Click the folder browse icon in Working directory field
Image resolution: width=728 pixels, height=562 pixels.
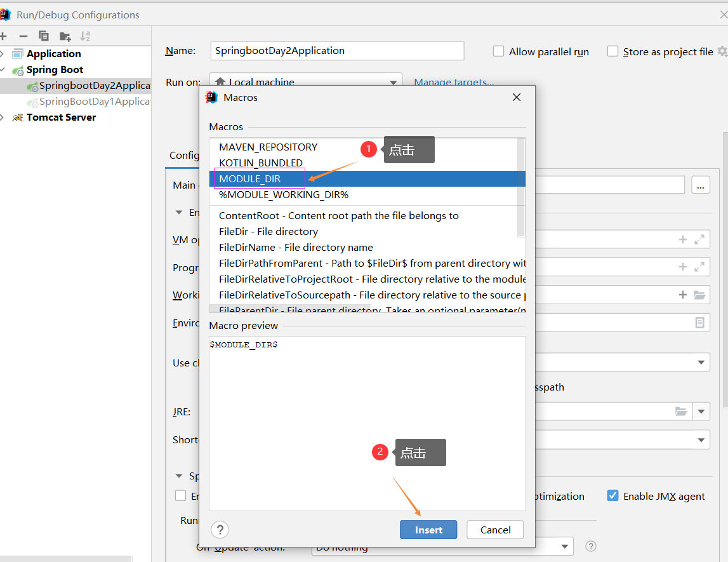pos(699,295)
